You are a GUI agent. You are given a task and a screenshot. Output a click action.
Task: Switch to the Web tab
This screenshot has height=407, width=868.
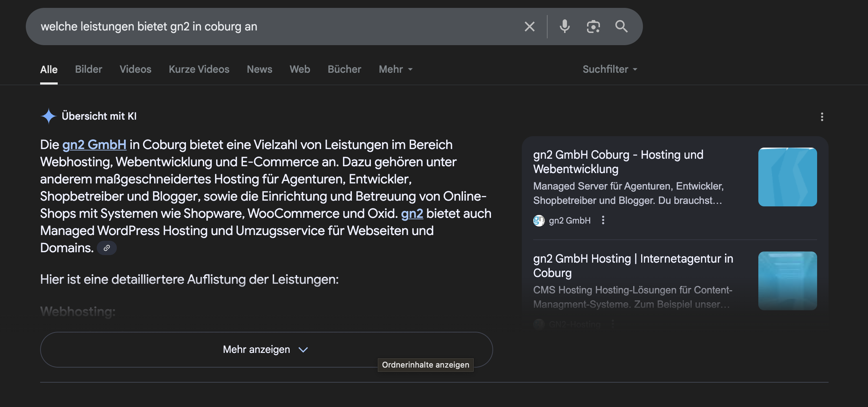click(300, 69)
